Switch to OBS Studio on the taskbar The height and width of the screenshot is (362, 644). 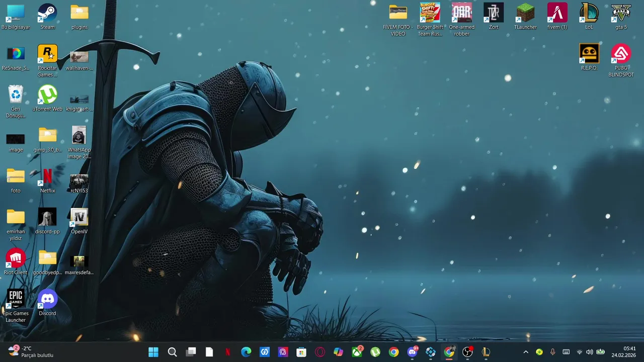(468, 352)
